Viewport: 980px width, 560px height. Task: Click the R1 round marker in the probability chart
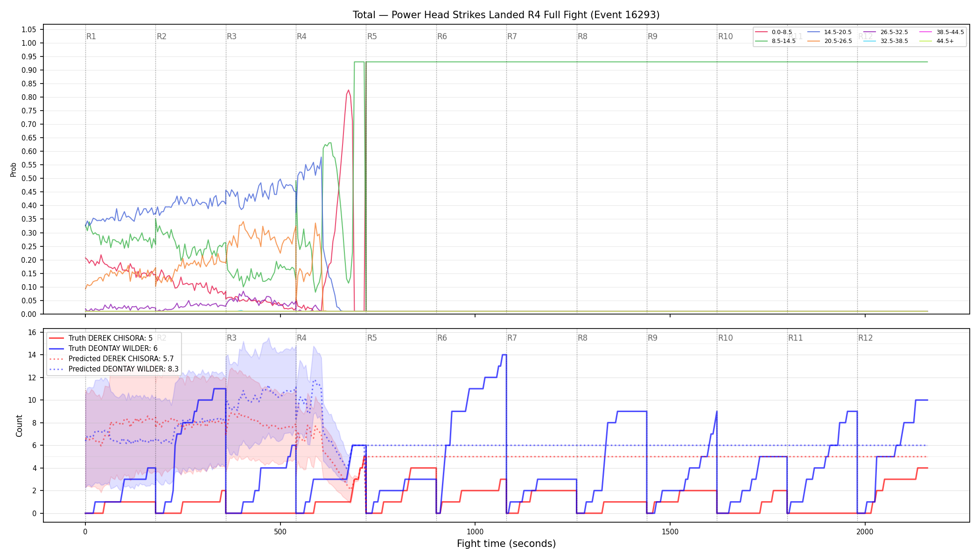(x=91, y=36)
